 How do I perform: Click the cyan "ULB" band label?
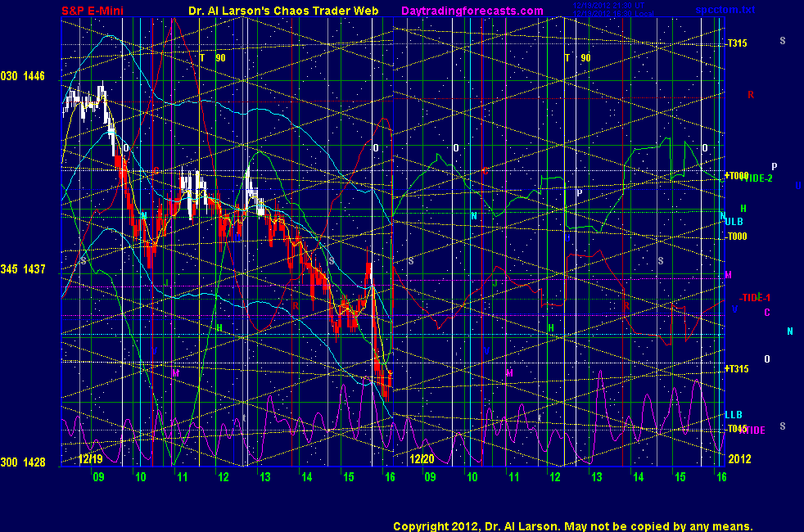[x=734, y=222]
